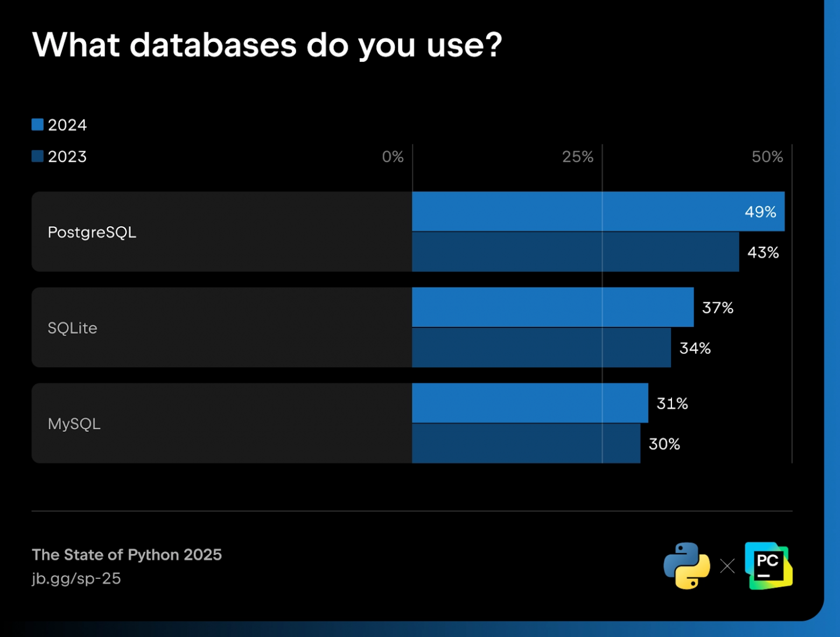The width and height of the screenshot is (840, 637).
Task: Select the 2024 legend label
Action: (x=67, y=125)
